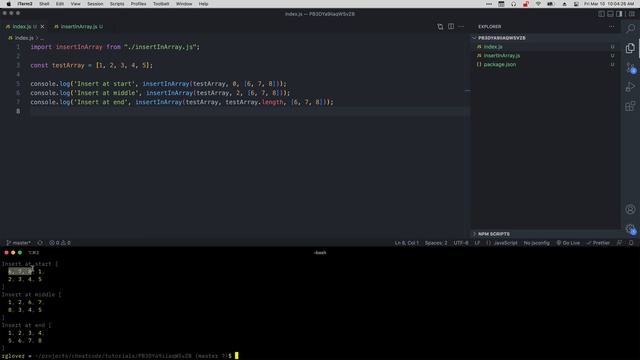Open the Session menu
The height and width of the screenshot is (360, 640).
click(x=95, y=4)
